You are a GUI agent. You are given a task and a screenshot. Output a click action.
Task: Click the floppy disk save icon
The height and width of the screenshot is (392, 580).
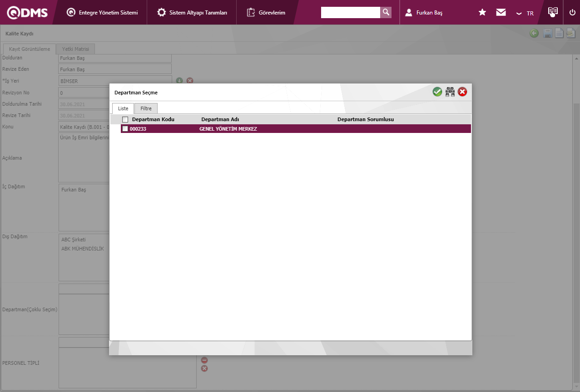[x=548, y=33]
